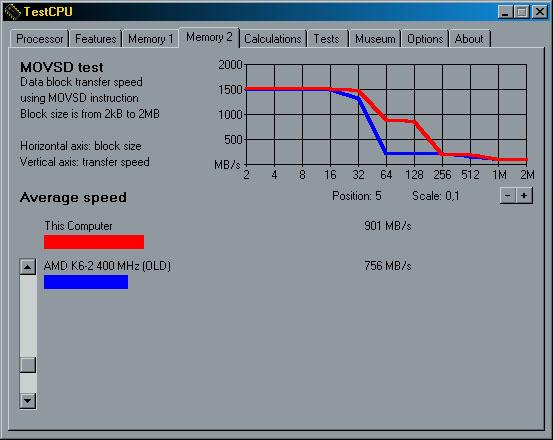Show the About tab
553x440 pixels.
469,38
